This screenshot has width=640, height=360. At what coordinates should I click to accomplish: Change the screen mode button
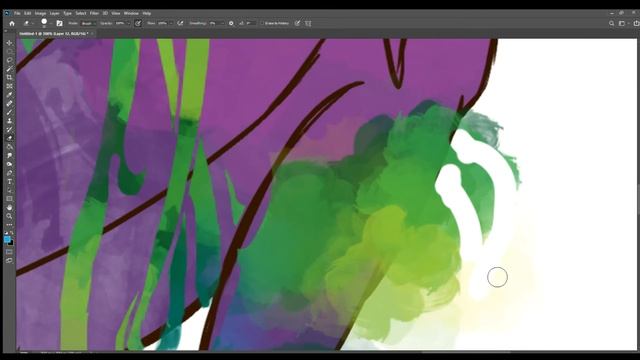(9, 260)
